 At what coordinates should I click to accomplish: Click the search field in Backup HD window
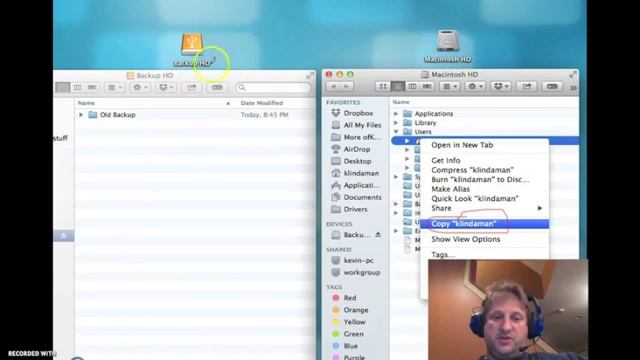[x=273, y=87]
